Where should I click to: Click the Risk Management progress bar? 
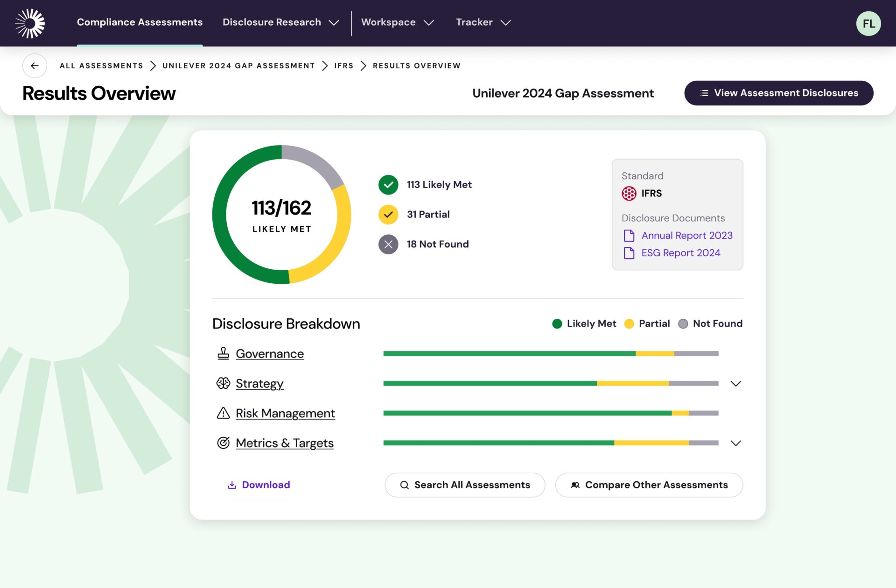[551, 413]
